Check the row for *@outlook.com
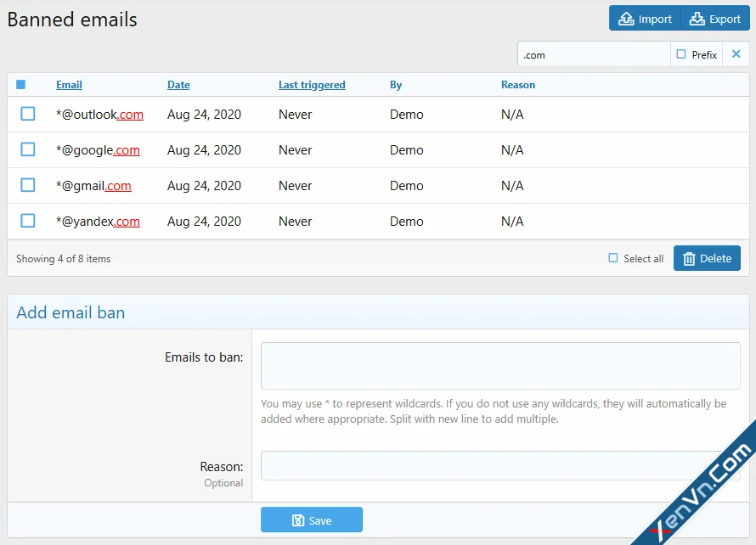The height and width of the screenshot is (545, 756). [27, 114]
